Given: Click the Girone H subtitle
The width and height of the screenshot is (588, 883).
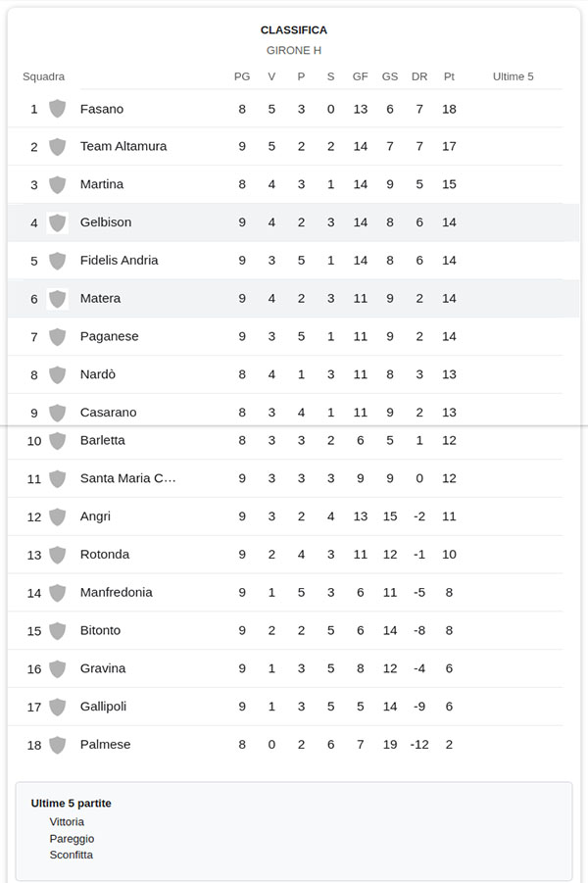Looking at the screenshot, I should click(294, 50).
